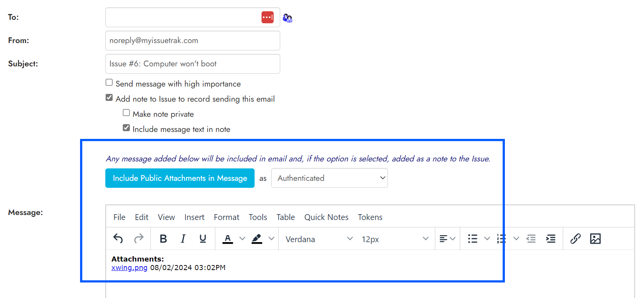Open the Insert menu in editor
This screenshot has height=298, width=644.
point(194,217)
